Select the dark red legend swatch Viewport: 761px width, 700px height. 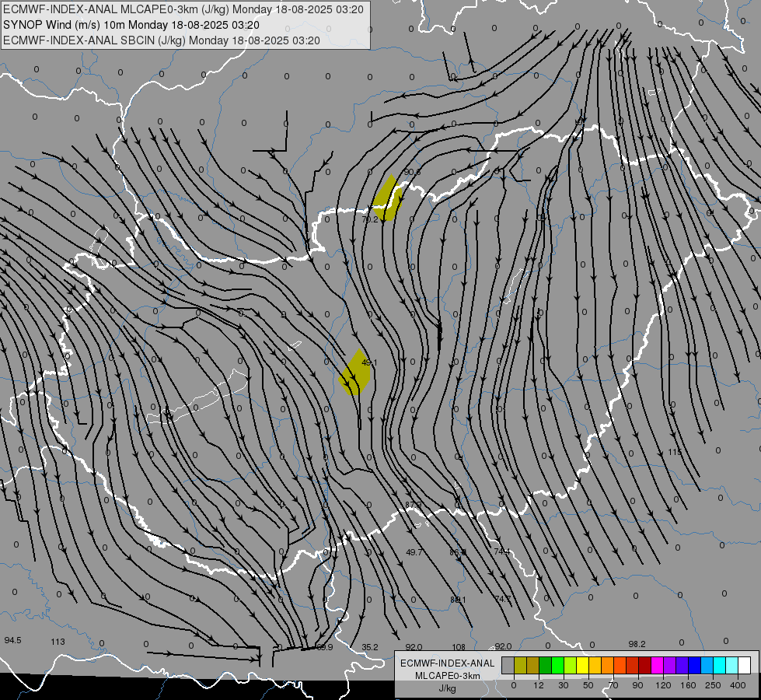645,665
